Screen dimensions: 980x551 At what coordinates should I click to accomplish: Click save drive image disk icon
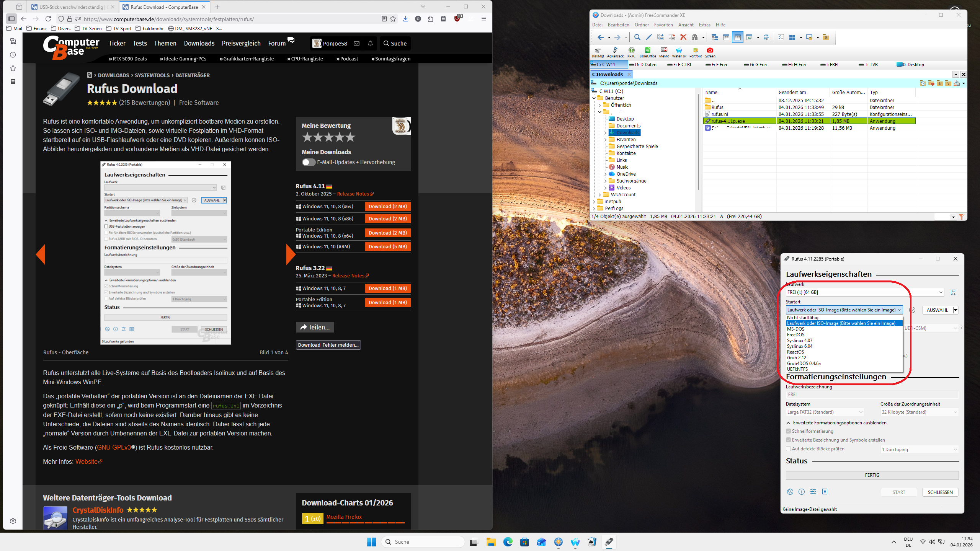point(954,292)
